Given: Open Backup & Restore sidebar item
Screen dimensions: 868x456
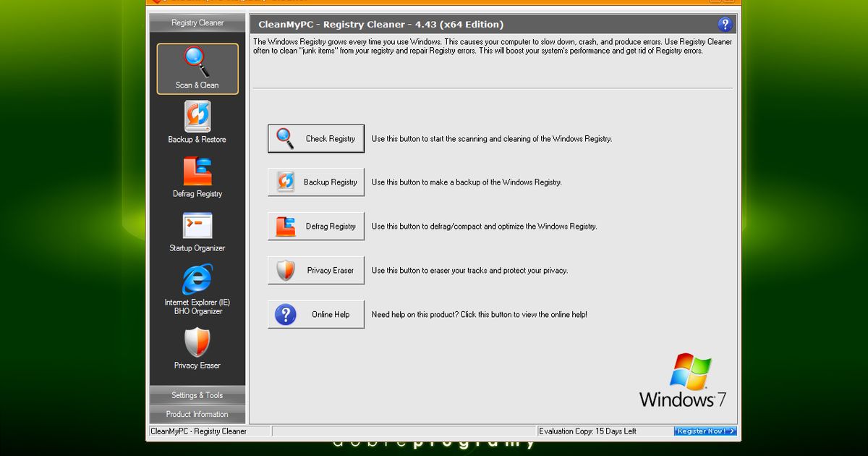Looking at the screenshot, I should (x=197, y=122).
